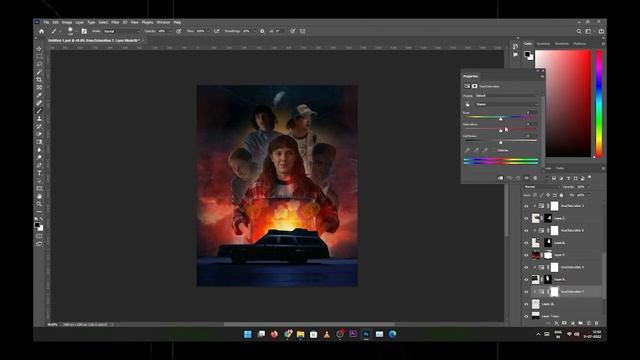
Task: Open smoothing options gear icon
Action: tap(262, 31)
